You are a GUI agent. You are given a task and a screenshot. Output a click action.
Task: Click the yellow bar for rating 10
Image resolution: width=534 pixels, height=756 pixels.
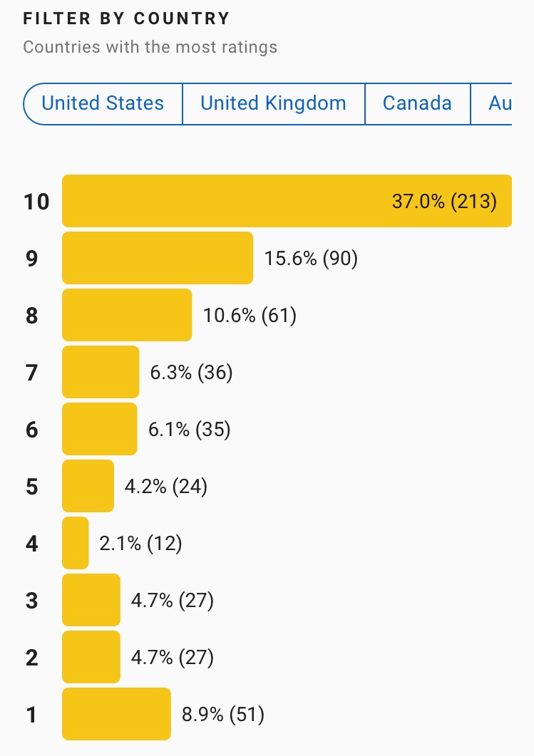tap(287, 201)
